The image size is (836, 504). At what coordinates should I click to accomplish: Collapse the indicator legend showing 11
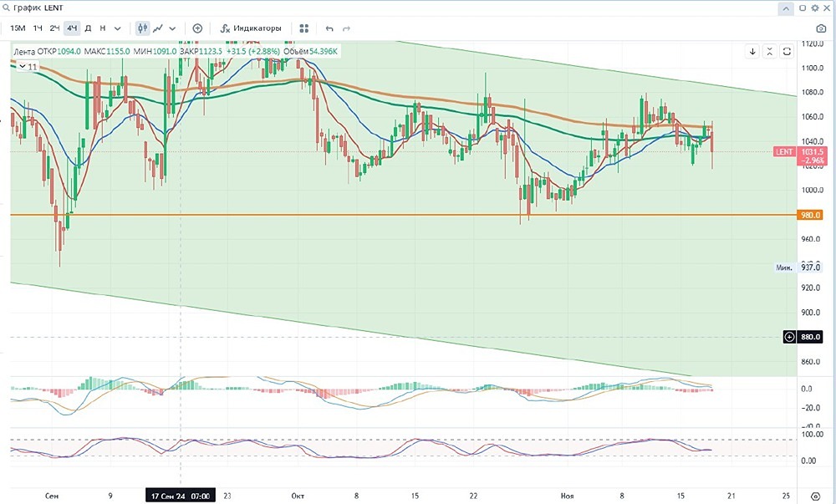pos(28,67)
